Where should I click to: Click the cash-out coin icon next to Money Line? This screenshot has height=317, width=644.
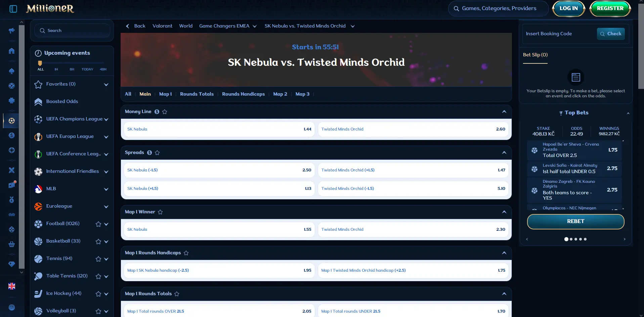point(157,112)
